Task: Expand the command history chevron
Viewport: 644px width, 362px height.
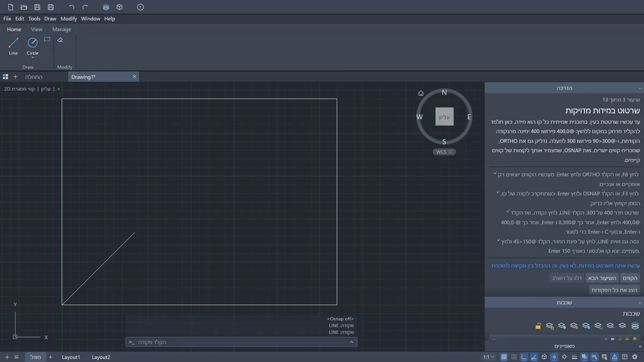Action: (x=352, y=342)
